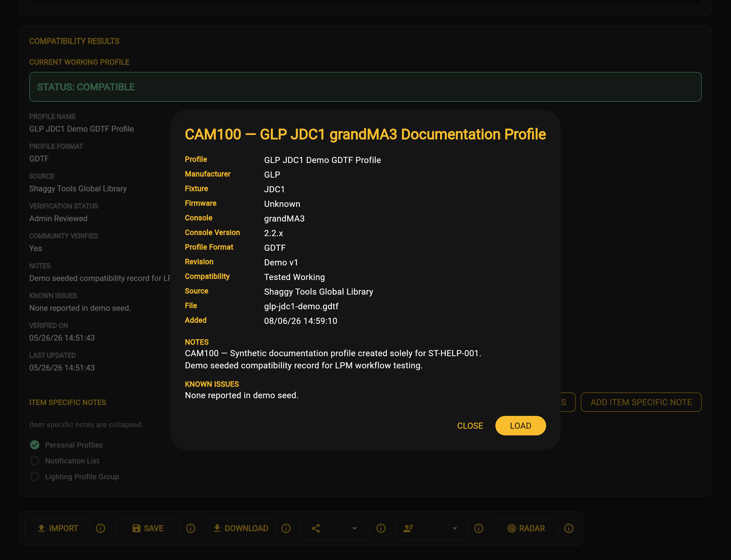Expand the Manage dropdown arrow
Viewport: 731px width, 560px height.
tap(455, 528)
